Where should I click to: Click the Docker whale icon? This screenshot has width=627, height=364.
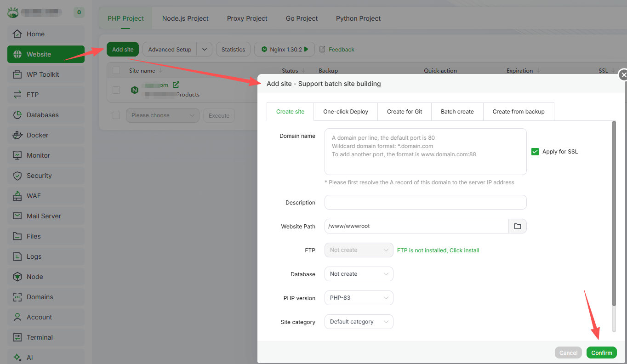coord(17,135)
